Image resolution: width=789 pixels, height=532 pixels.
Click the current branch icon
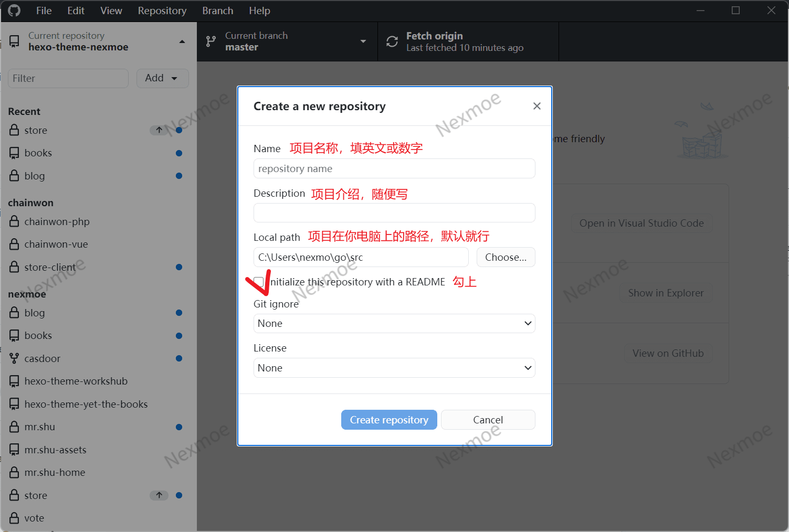tap(211, 41)
